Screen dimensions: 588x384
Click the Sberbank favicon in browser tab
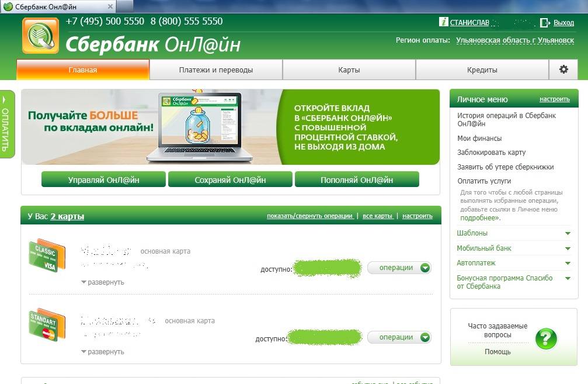coord(8,6)
